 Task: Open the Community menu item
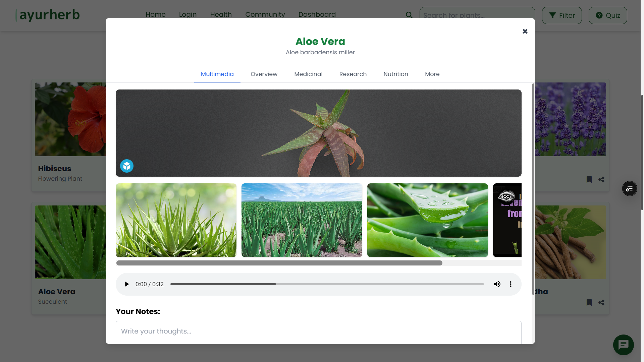265,14
